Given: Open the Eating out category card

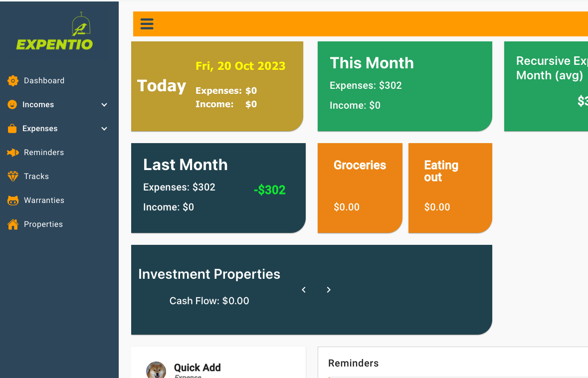Looking at the screenshot, I should (450, 188).
